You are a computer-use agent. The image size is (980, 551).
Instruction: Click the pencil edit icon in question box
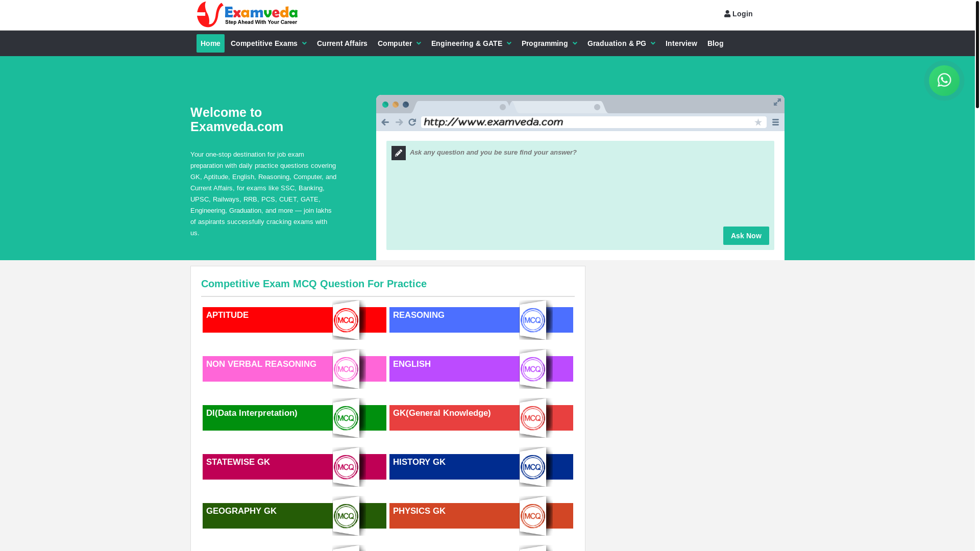[x=399, y=153]
